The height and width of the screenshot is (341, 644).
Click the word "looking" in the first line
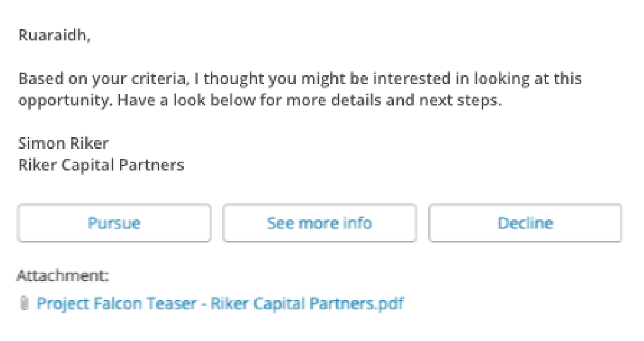(x=501, y=78)
